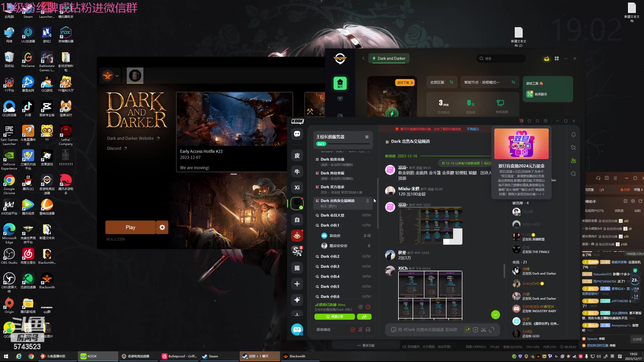This screenshot has width=644, height=362.
Task: Toggle the 语音感应 voice detection icon
Action: tap(353, 330)
